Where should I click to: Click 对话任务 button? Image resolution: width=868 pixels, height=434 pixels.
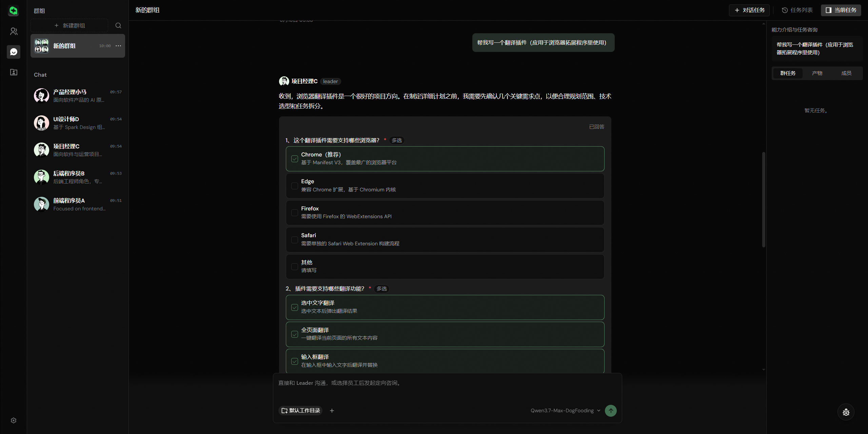(749, 10)
